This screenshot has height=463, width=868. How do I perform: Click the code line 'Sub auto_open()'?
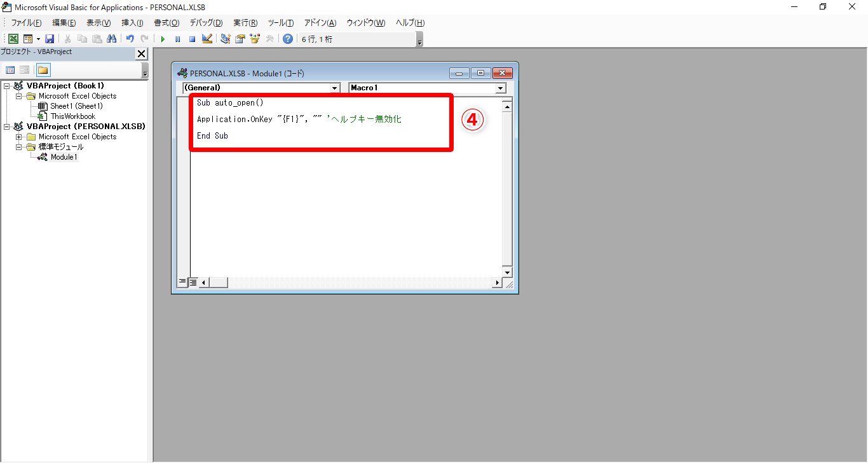tap(230, 102)
